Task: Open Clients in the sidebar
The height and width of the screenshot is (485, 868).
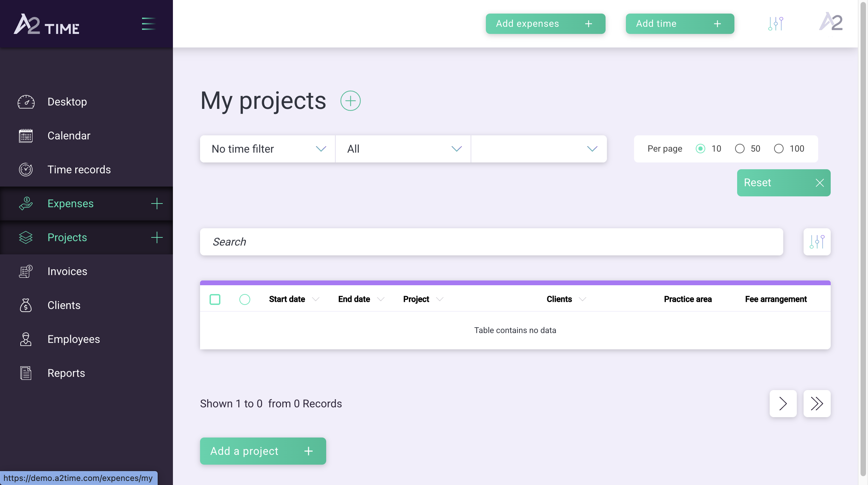Action: pos(86,305)
